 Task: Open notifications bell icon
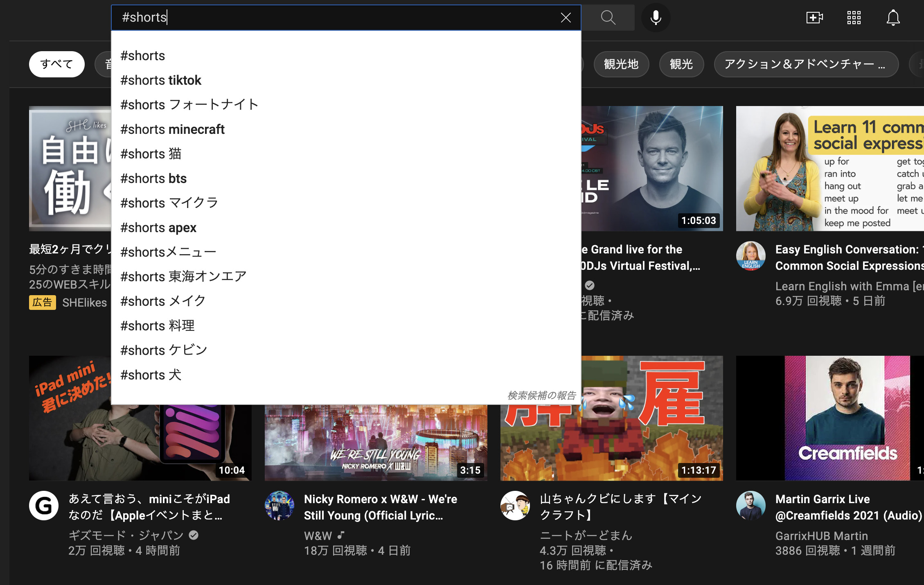[893, 18]
